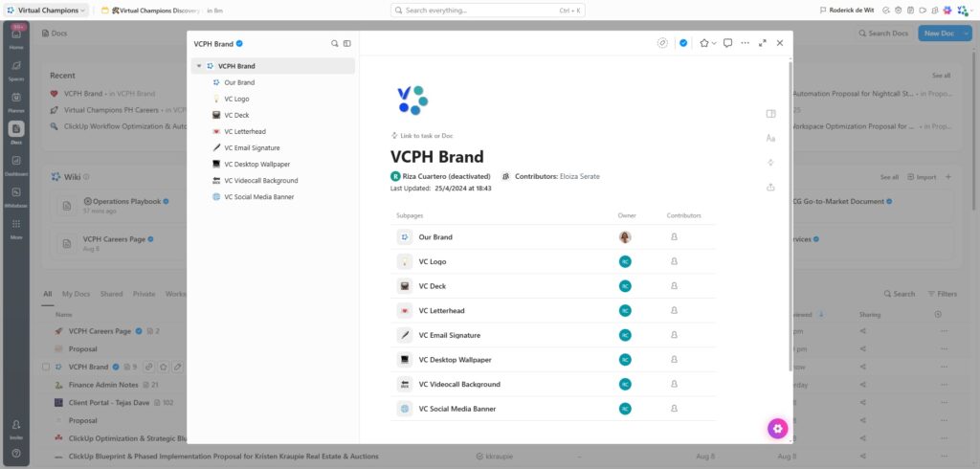Open the comments icon in doc header
The height and width of the screenshot is (469, 980).
point(727,43)
